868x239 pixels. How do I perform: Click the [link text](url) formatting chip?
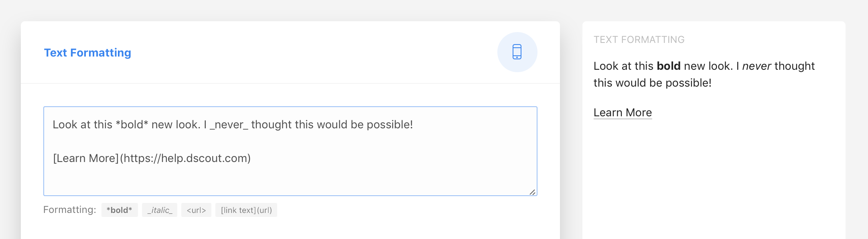click(x=246, y=210)
